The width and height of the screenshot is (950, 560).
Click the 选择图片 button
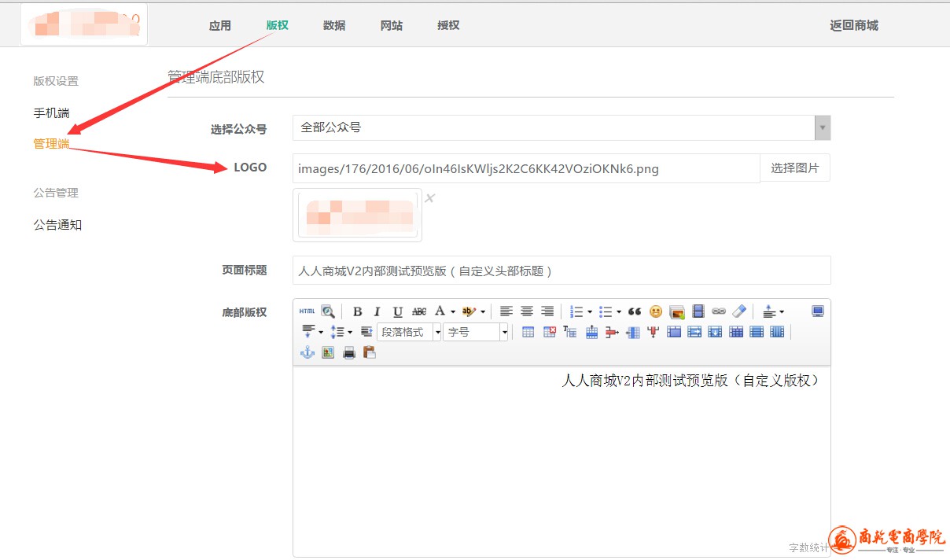tap(794, 168)
